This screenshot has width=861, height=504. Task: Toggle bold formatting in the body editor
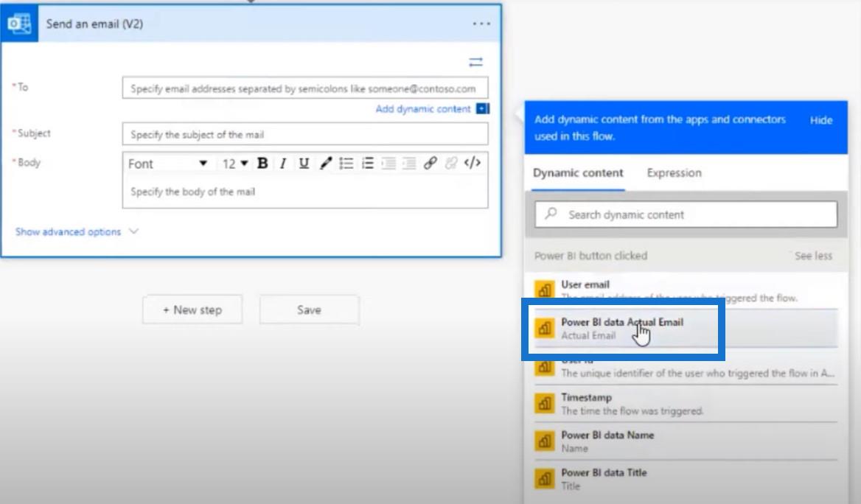click(x=262, y=163)
